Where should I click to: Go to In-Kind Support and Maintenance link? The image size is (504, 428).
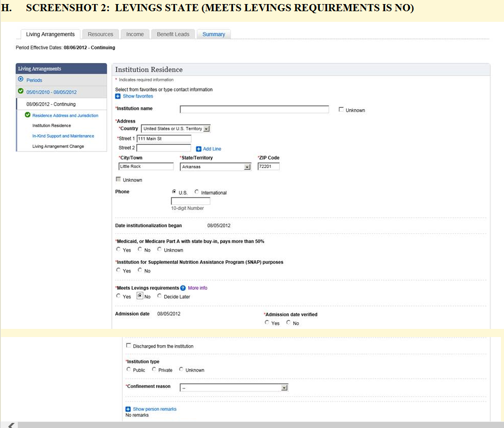click(63, 136)
